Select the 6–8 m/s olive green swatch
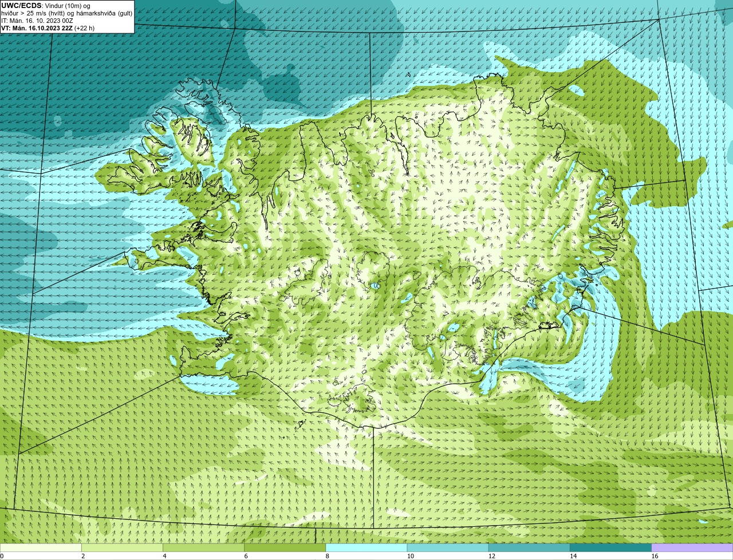The image size is (733, 560). click(285, 548)
